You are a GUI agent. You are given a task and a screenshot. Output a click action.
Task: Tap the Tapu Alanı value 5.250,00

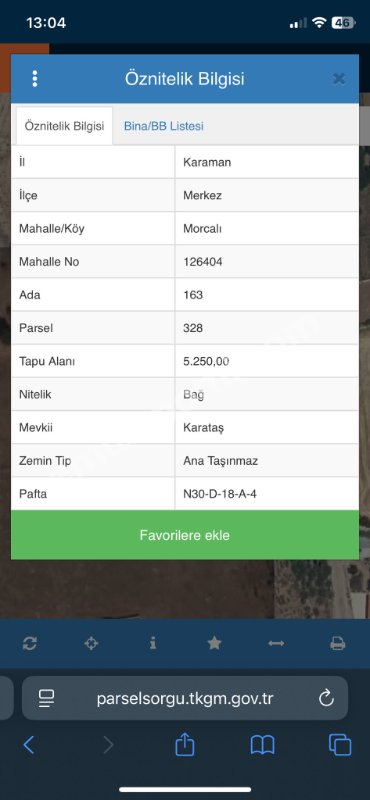tap(206, 362)
